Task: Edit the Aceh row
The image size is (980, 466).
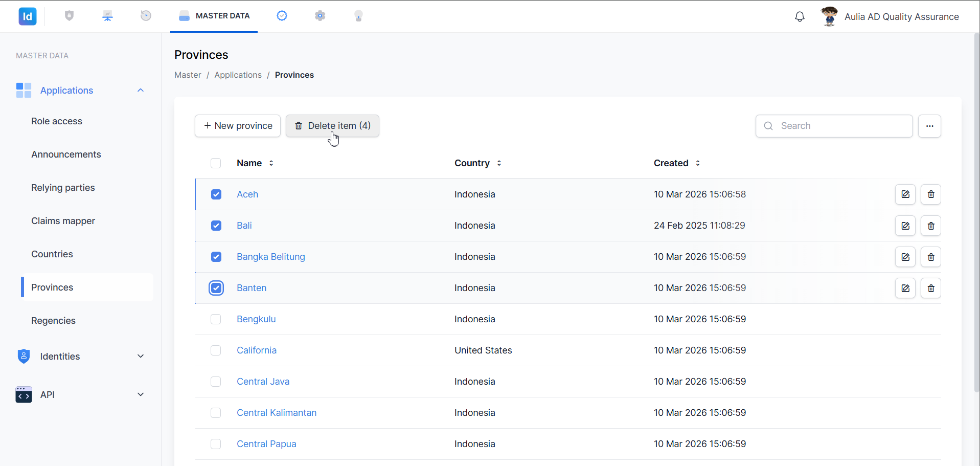Action: pos(905,194)
